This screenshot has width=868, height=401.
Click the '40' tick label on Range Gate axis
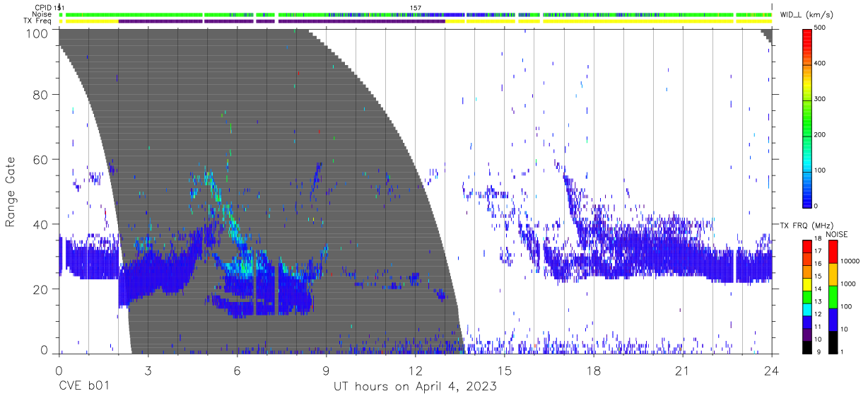(x=40, y=224)
